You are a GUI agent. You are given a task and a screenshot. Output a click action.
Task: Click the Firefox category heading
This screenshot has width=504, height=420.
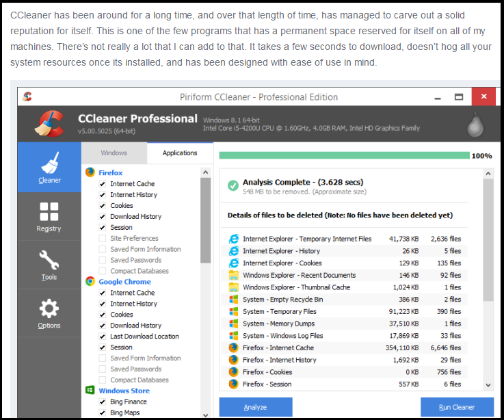click(x=111, y=172)
